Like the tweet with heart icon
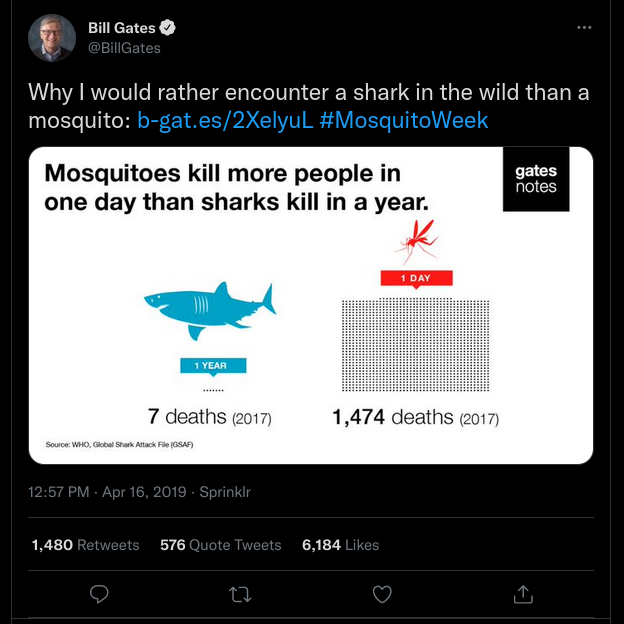 pyautogui.click(x=382, y=594)
